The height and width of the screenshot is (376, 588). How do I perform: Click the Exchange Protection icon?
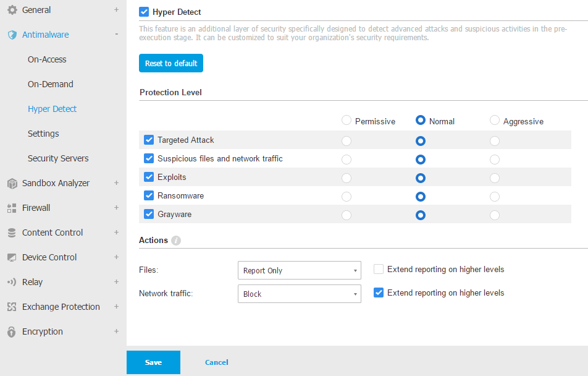click(x=12, y=307)
